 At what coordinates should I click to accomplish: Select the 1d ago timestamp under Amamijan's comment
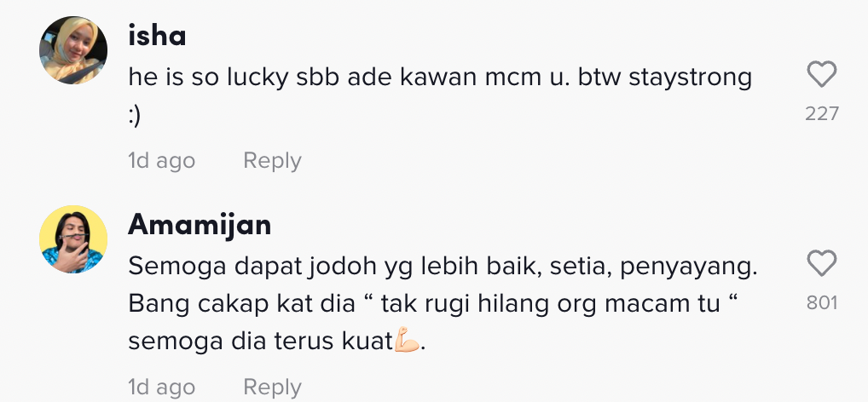tap(162, 387)
